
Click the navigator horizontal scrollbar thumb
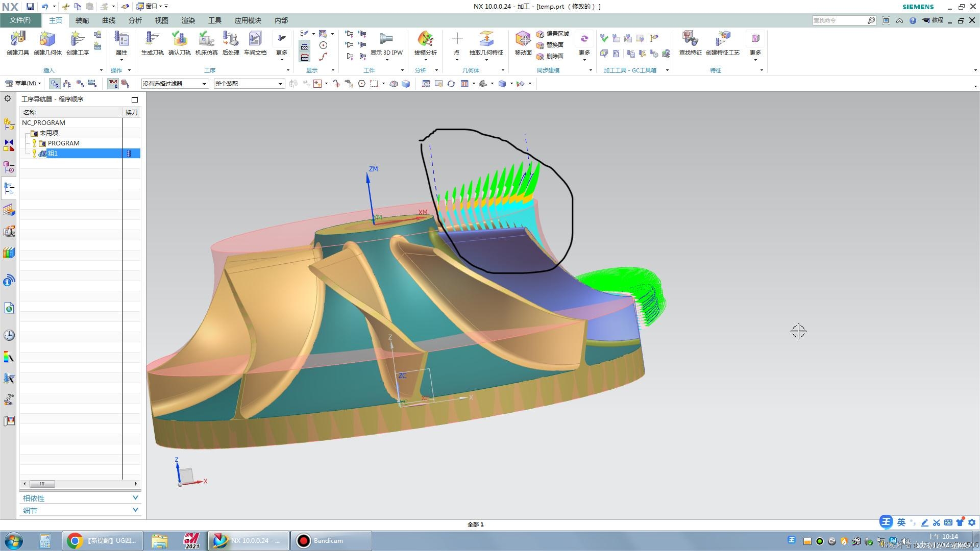[x=42, y=484]
